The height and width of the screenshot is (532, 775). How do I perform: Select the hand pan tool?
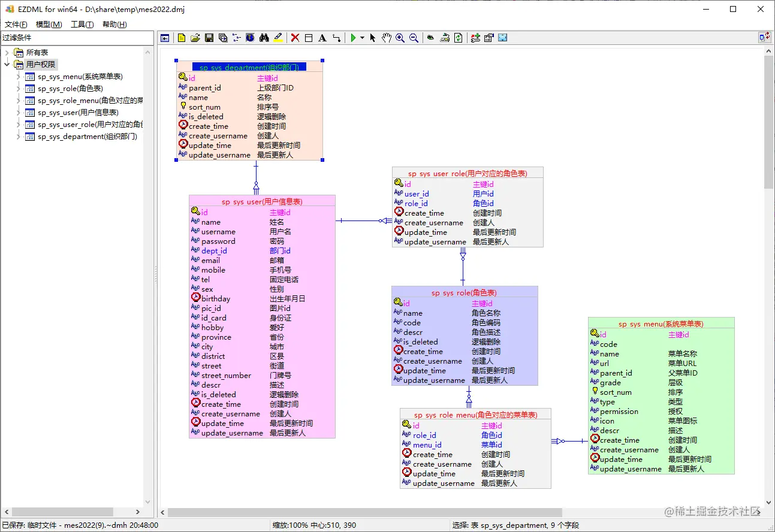pos(387,38)
